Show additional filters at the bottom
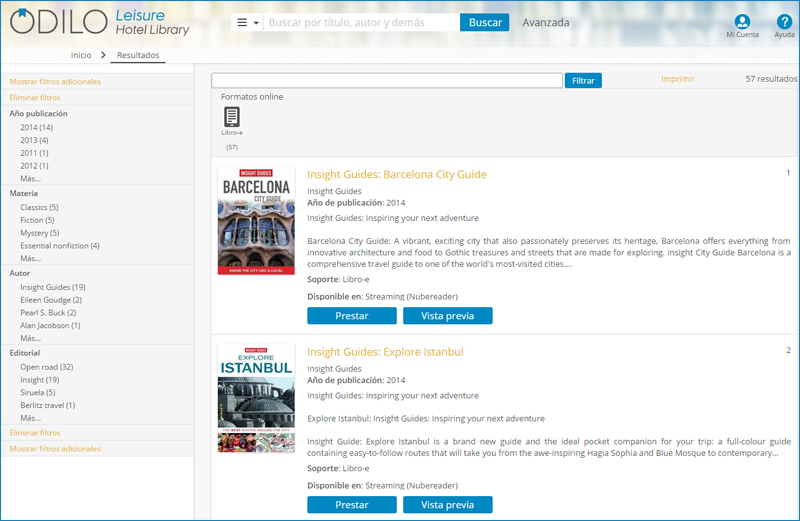The width and height of the screenshot is (800, 521). pos(55,449)
